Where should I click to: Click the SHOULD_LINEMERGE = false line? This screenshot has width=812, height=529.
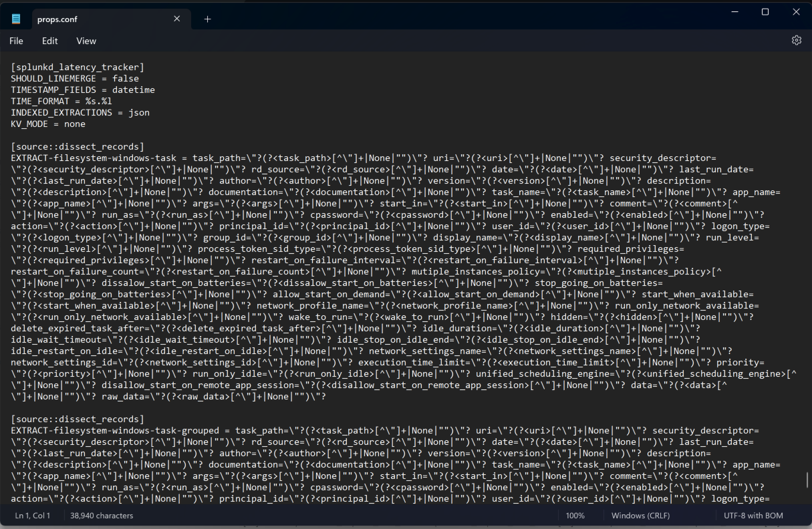coord(75,79)
